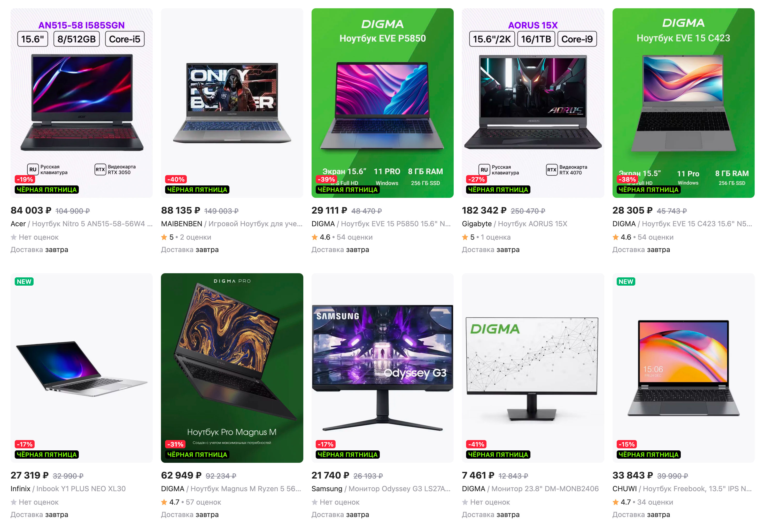This screenshot has height=532, width=773.
Task: Click the ЧЁРНАЯ ПЯТНИЦА label on Acer Nitro card
Action: pos(47,190)
